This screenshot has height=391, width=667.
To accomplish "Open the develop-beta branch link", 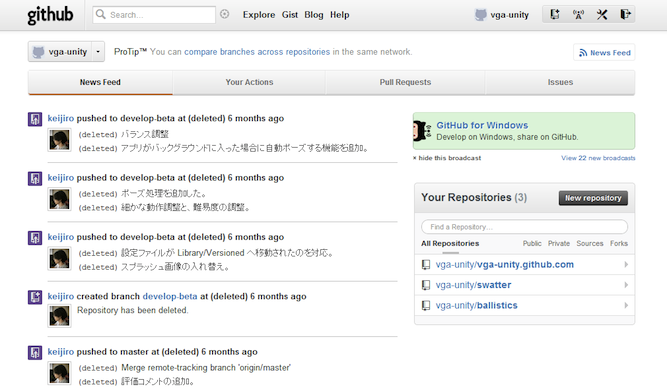I will pos(170,297).
